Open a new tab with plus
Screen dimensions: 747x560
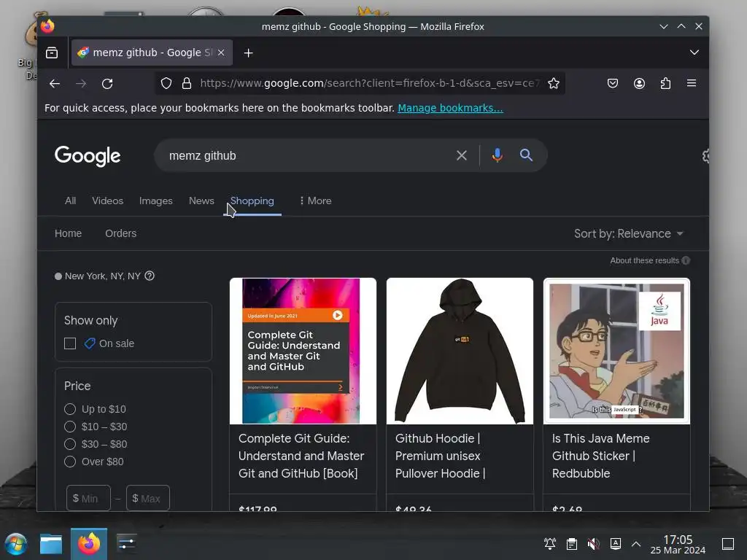click(x=248, y=52)
